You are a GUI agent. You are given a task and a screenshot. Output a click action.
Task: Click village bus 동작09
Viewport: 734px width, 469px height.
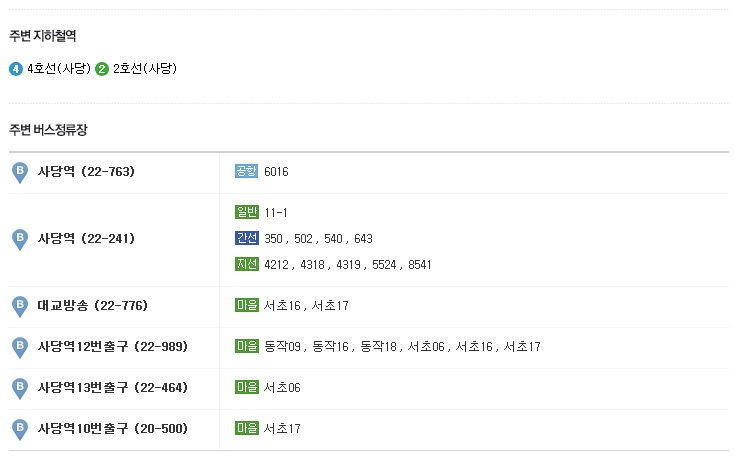[281, 346]
